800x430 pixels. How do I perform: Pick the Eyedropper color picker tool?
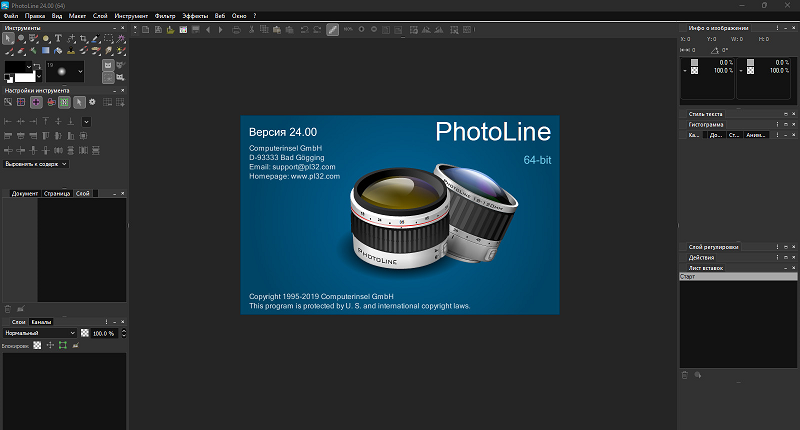pos(95,38)
